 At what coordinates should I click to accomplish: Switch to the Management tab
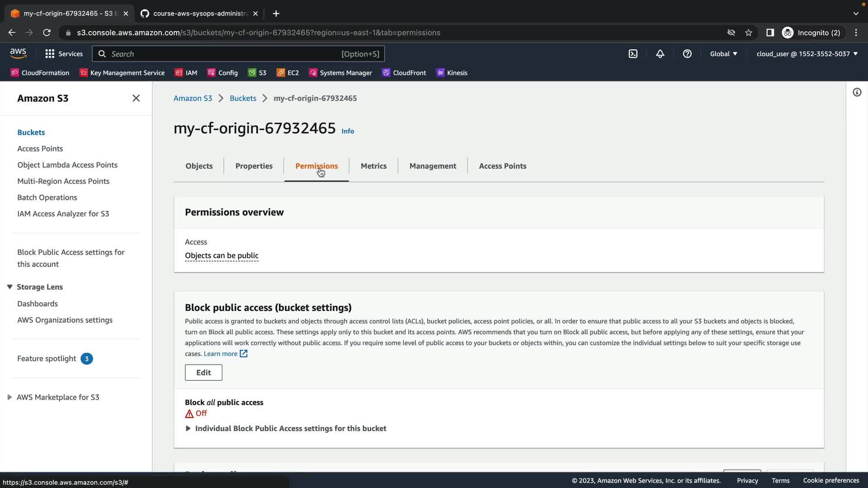click(433, 166)
